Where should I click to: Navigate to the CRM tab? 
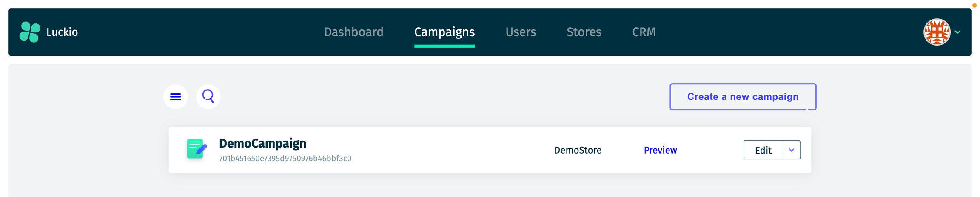point(644,32)
